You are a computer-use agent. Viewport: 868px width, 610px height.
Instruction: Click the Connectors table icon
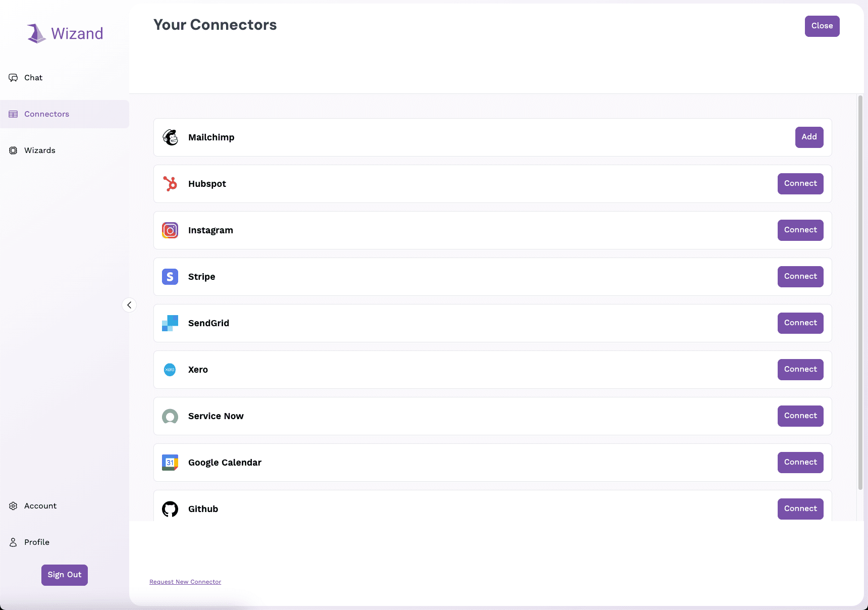tap(13, 114)
